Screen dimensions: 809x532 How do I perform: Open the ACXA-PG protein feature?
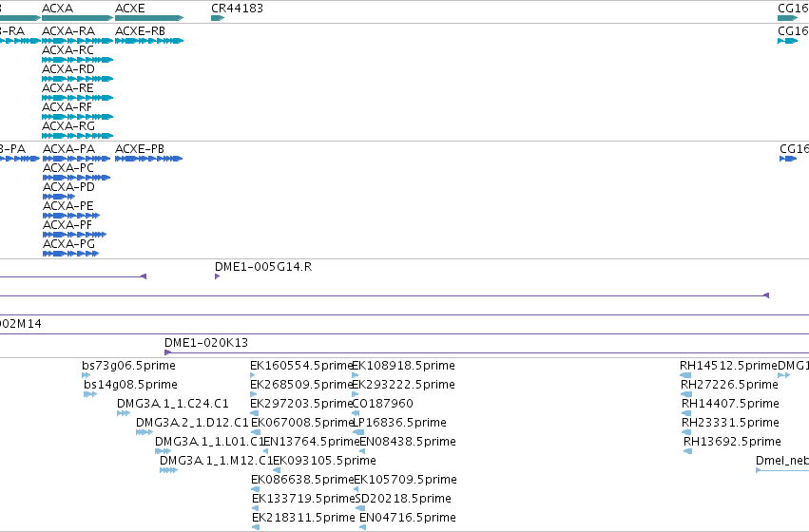70,254
